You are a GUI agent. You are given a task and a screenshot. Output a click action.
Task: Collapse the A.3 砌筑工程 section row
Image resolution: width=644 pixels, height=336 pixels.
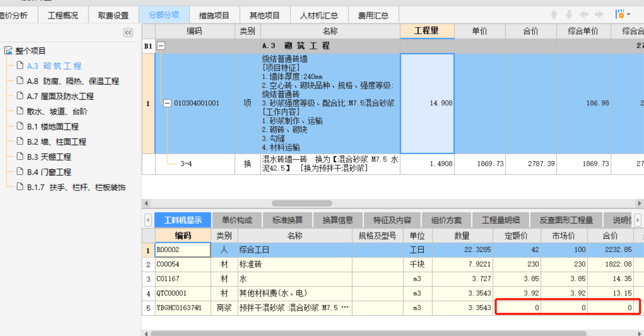tap(161, 46)
